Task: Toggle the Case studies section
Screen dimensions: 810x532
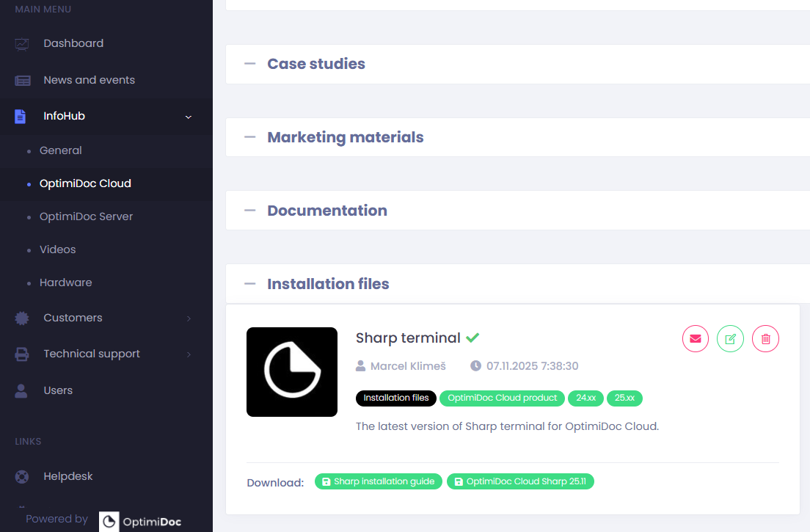Action: coord(250,64)
